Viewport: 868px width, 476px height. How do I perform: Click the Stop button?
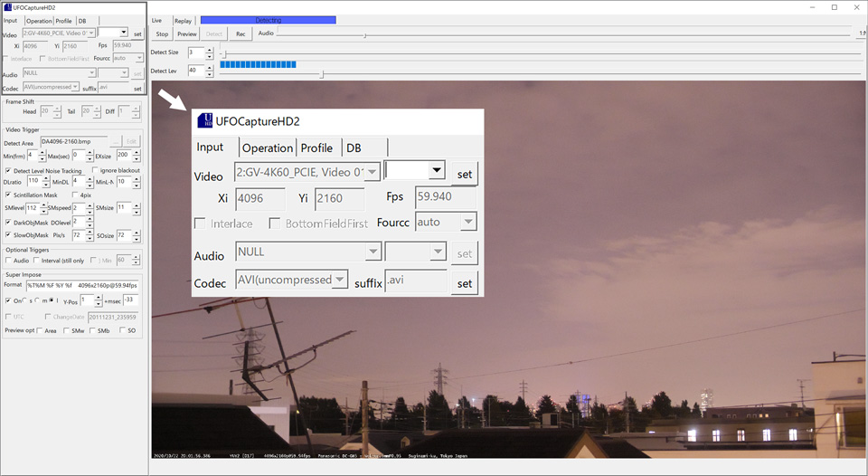[x=162, y=33]
